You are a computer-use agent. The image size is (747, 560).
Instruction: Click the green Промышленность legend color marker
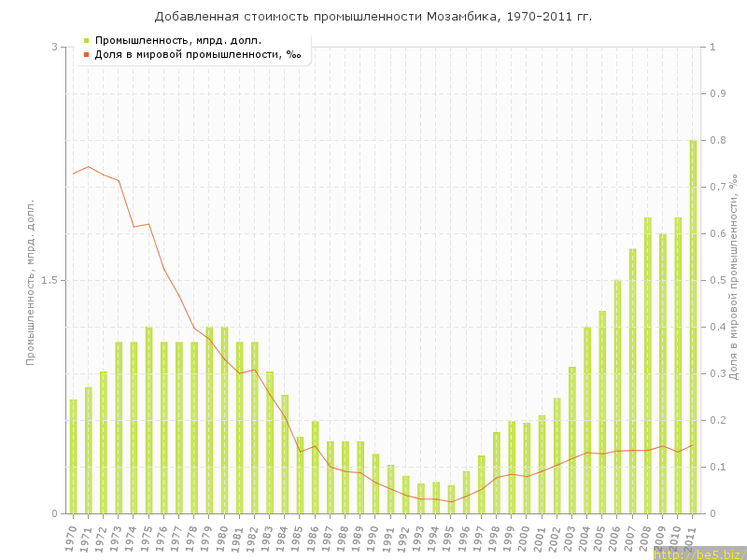pos(86,40)
